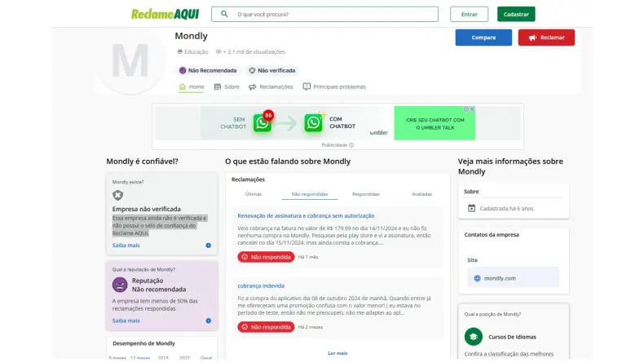644x363 pixels.
Task: Click the 'Contatos da empresa' heading
Action: coord(492,235)
